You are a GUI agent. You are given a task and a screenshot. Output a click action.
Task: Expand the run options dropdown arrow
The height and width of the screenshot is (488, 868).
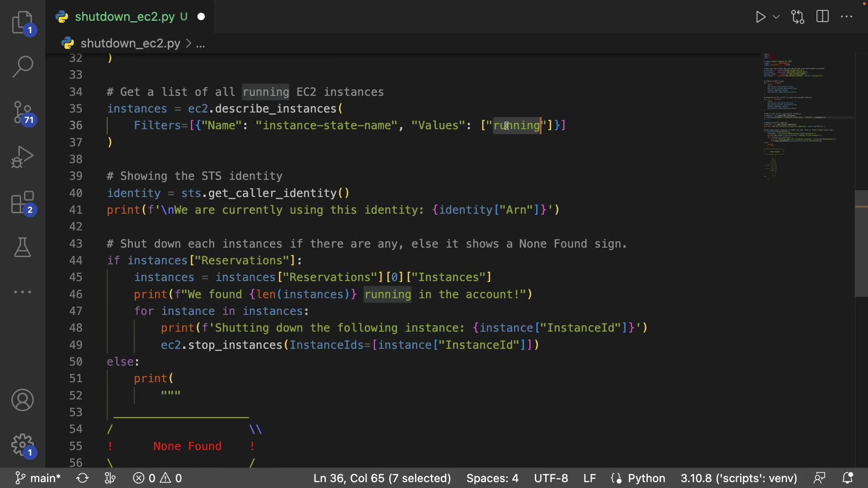pyautogui.click(x=776, y=17)
